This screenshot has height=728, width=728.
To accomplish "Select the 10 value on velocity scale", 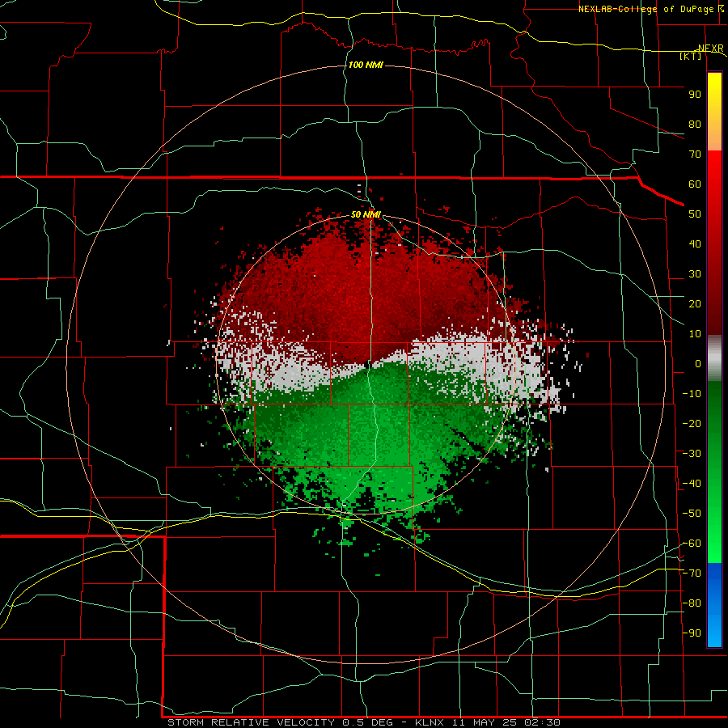I will click(695, 334).
